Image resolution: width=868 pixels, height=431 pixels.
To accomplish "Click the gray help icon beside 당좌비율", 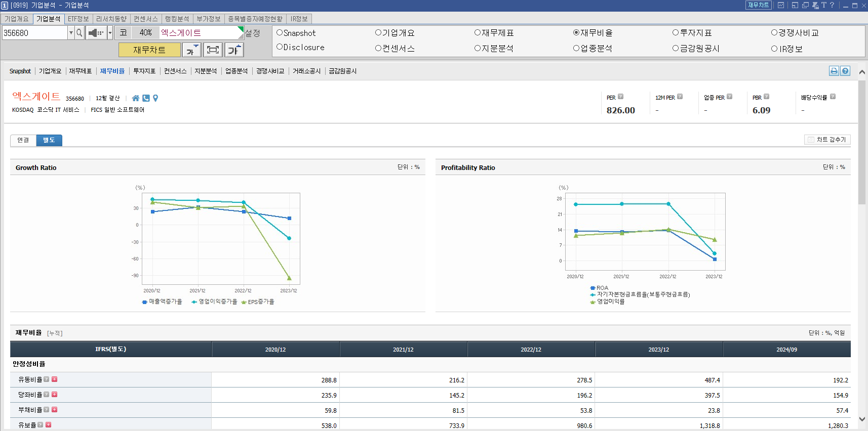I will coord(47,395).
